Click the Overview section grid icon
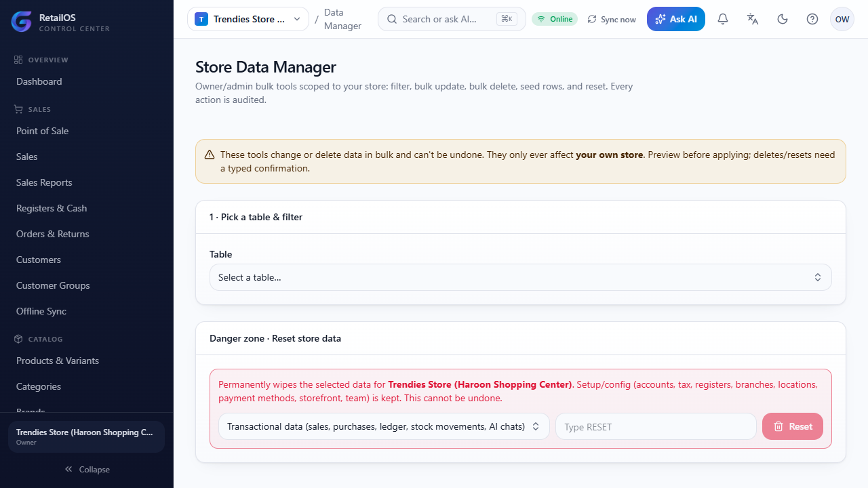The height and width of the screenshot is (488, 868). pos(18,60)
